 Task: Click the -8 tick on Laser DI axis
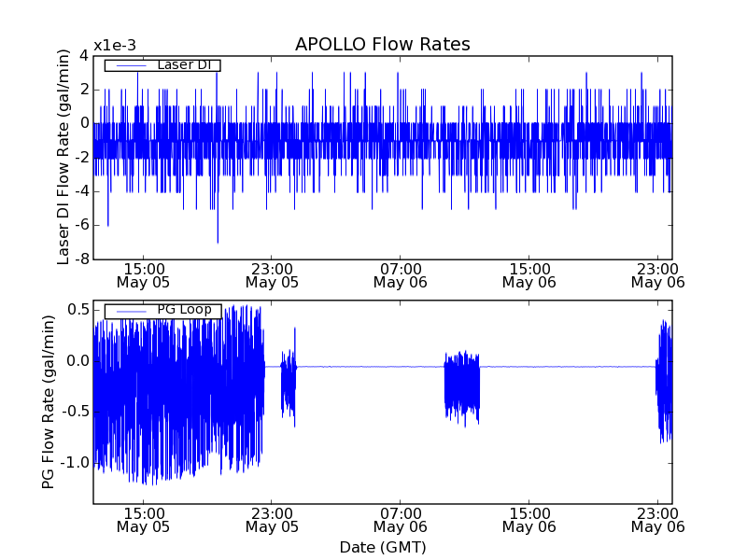click(x=83, y=259)
